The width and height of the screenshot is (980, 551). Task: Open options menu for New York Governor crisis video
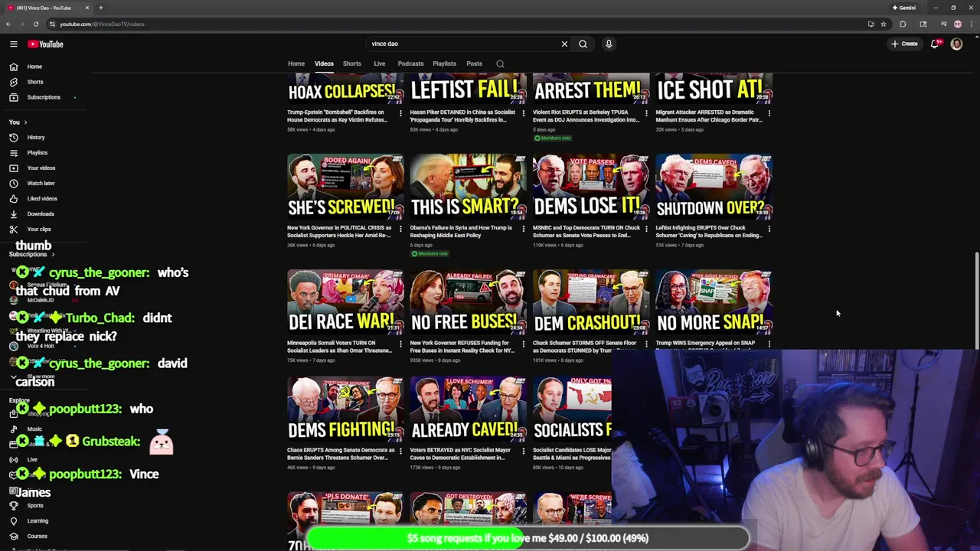click(x=400, y=229)
